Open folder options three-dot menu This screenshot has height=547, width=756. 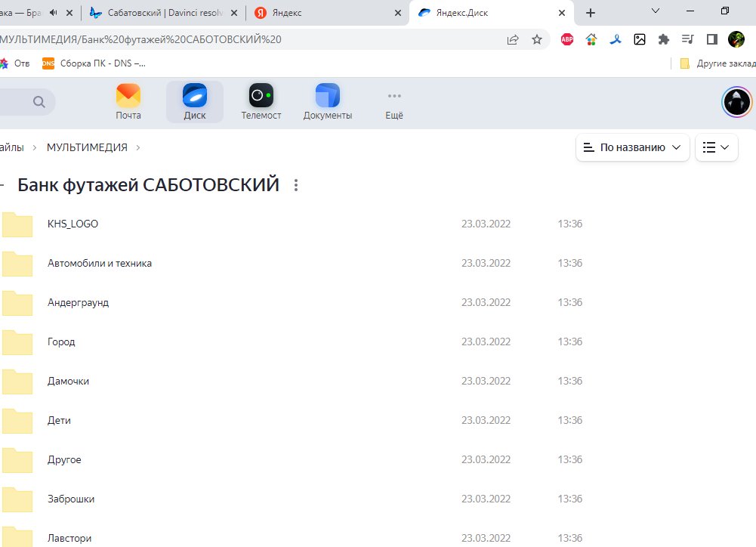pyautogui.click(x=296, y=185)
